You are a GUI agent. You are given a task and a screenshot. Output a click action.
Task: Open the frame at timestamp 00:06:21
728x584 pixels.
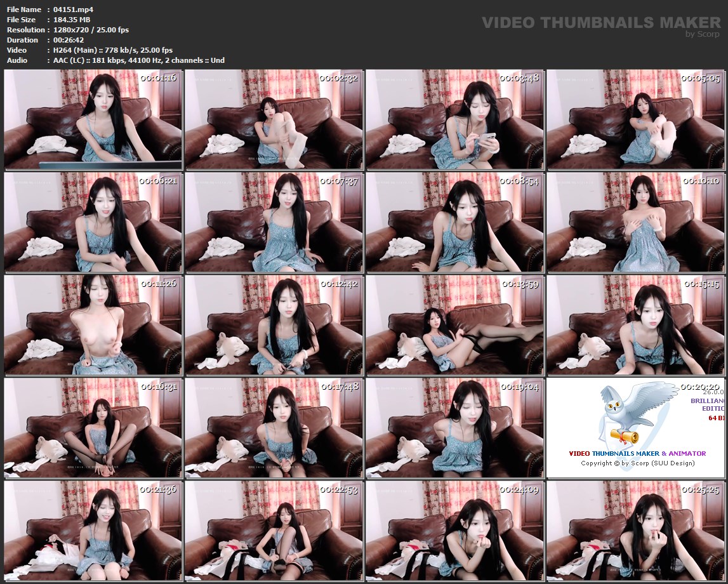tap(93, 222)
